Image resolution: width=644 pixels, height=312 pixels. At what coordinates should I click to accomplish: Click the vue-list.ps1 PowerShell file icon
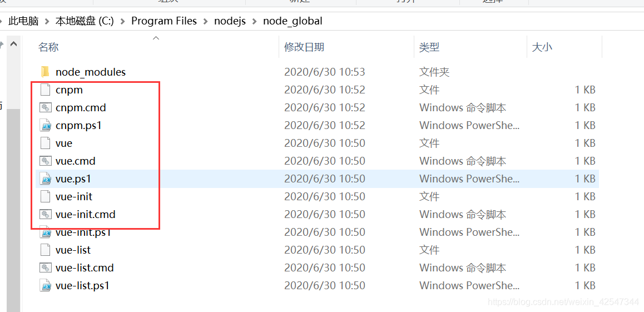[x=45, y=286]
